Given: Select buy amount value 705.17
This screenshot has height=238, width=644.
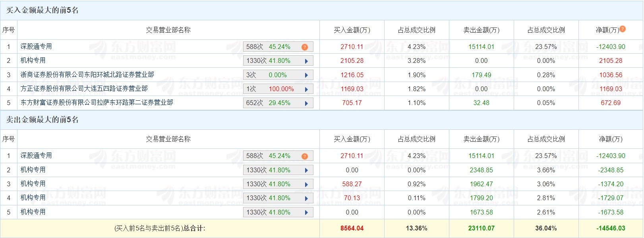Looking at the screenshot, I should point(352,103).
